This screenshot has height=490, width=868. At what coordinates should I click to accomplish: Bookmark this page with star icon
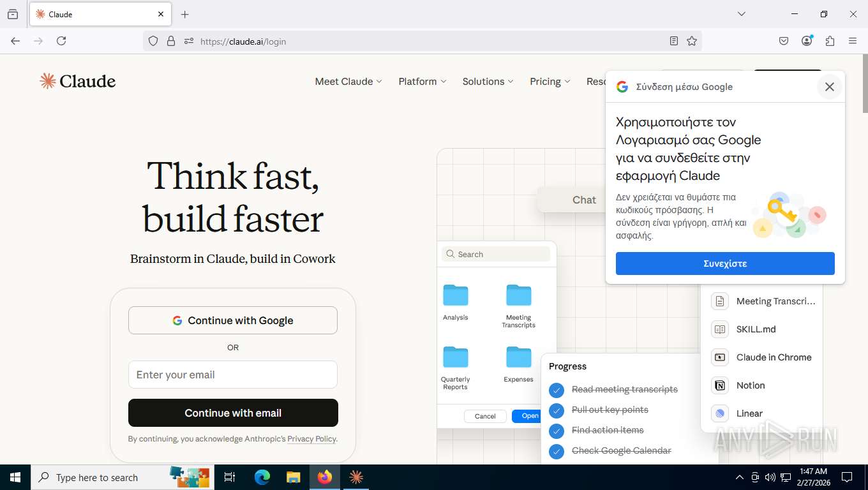[692, 41]
